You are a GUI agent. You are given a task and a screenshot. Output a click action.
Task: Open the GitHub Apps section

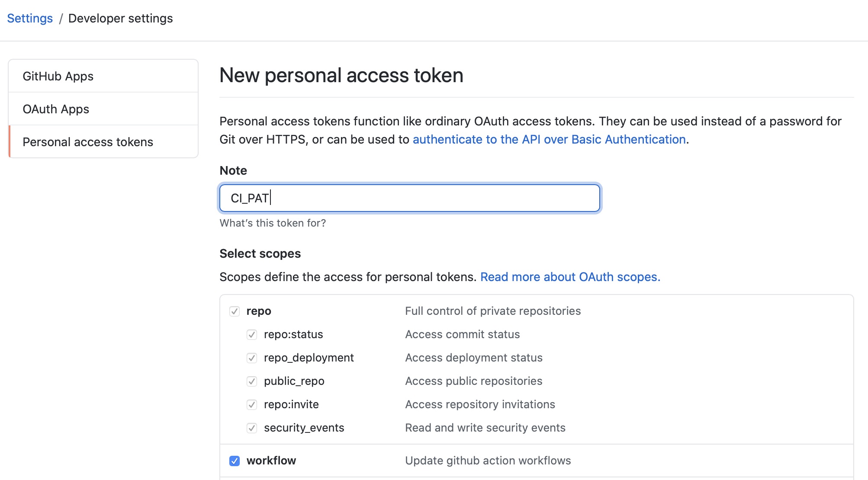(x=58, y=76)
